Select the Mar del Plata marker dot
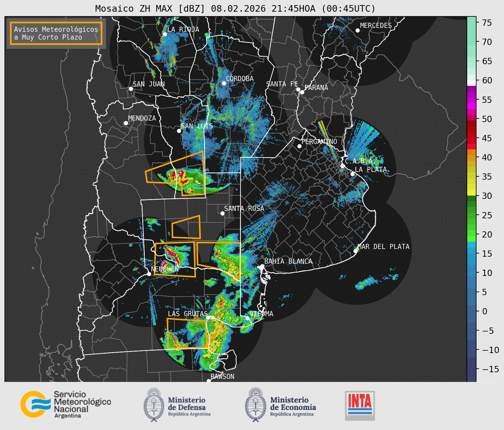The width and height of the screenshot is (504, 430). point(356,251)
